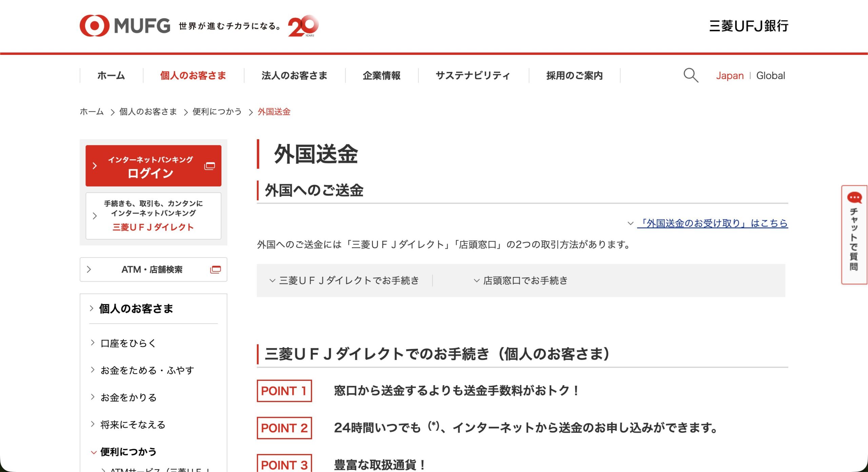Open 個人のお客さま sidebar heading

136,309
